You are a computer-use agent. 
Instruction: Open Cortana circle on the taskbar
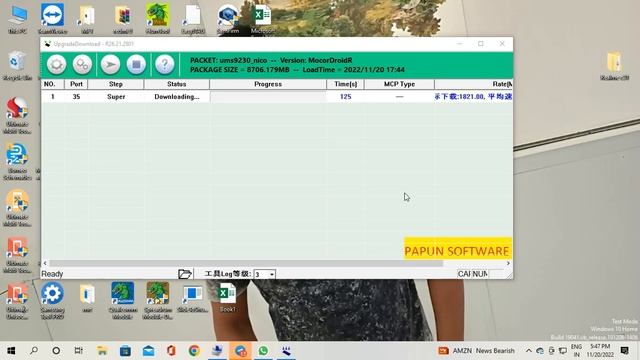(x=56, y=351)
